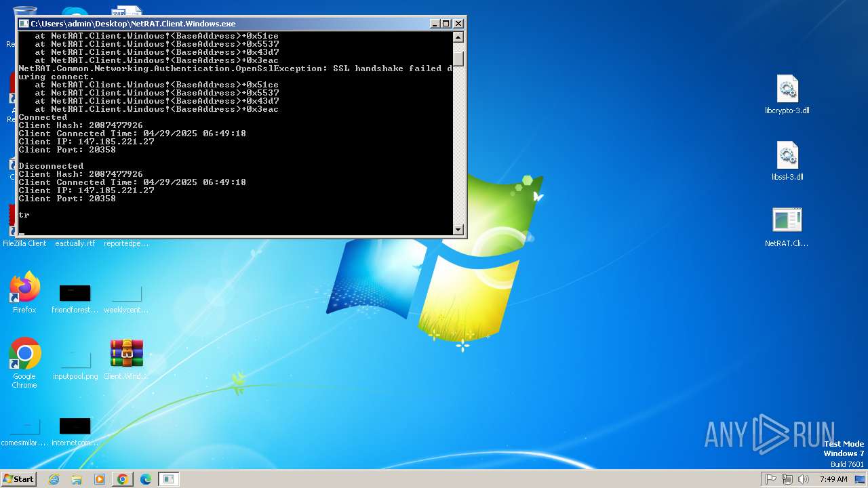Close the NetRAT console window
Image resolution: width=868 pixels, height=488 pixels.
coord(458,23)
